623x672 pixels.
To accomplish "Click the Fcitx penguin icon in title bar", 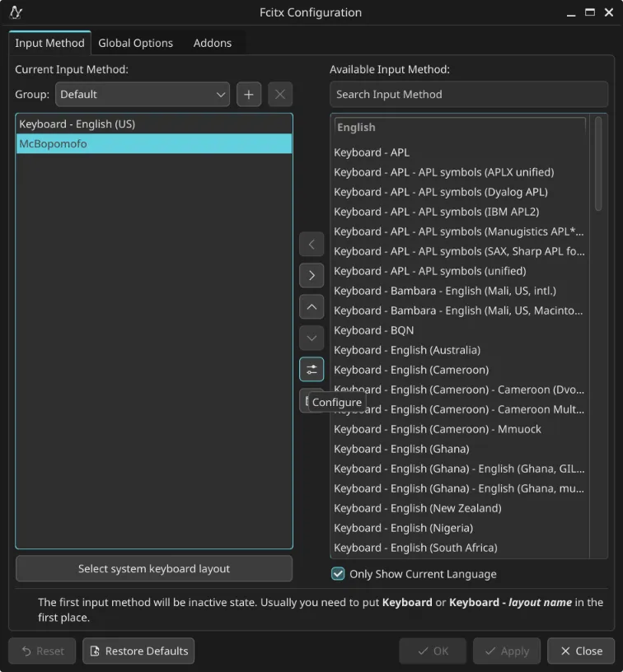I will (x=16, y=12).
